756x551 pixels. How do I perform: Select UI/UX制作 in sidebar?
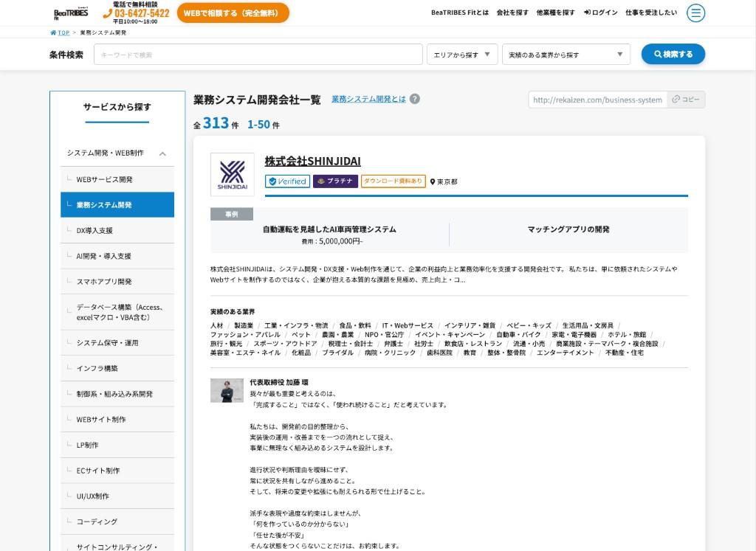pyautogui.click(x=117, y=496)
